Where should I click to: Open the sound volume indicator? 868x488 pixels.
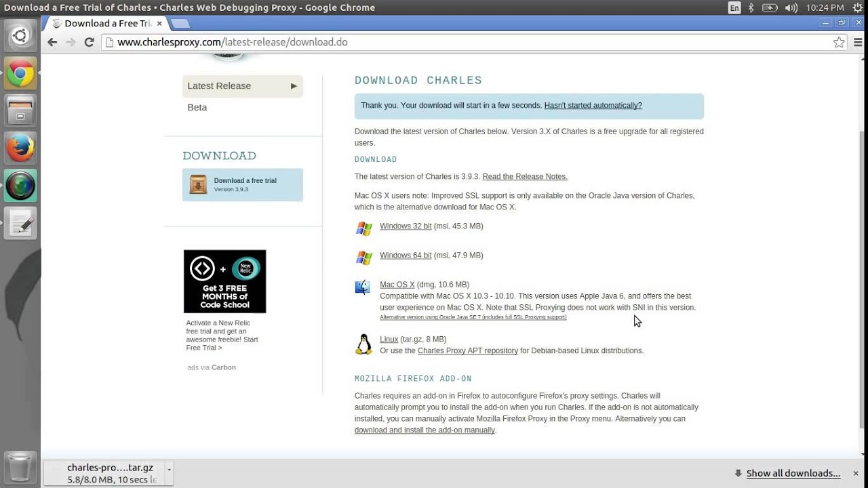[x=791, y=7]
